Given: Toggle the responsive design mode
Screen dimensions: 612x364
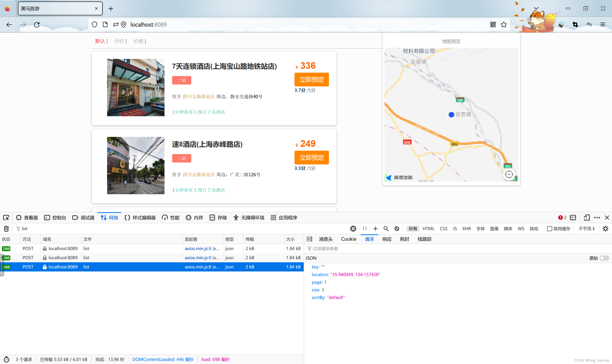Looking at the screenshot, I should click(x=587, y=218).
